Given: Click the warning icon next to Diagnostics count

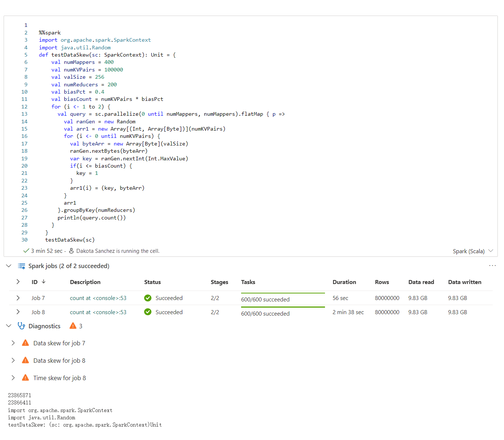Looking at the screenshot, I should [73, 326].
